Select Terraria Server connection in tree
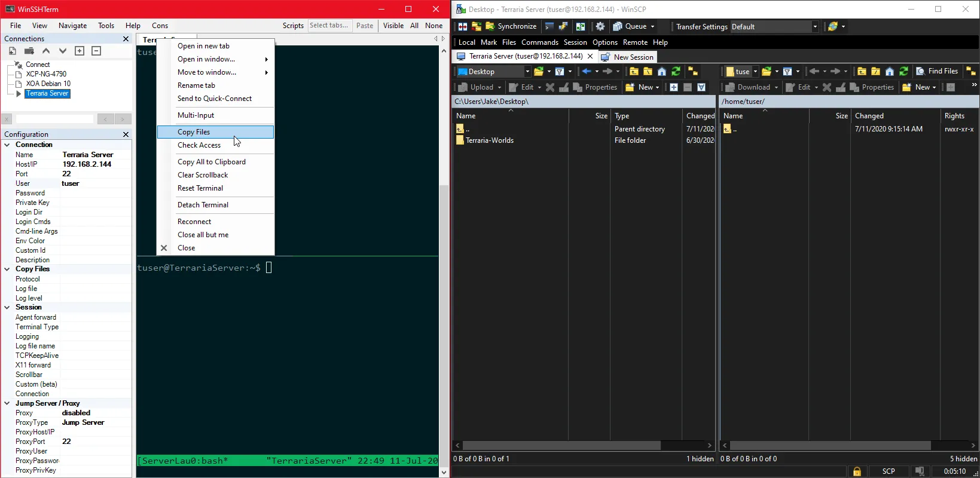The image size is (980, 478). pyautogui.click(x=47, y=93)
